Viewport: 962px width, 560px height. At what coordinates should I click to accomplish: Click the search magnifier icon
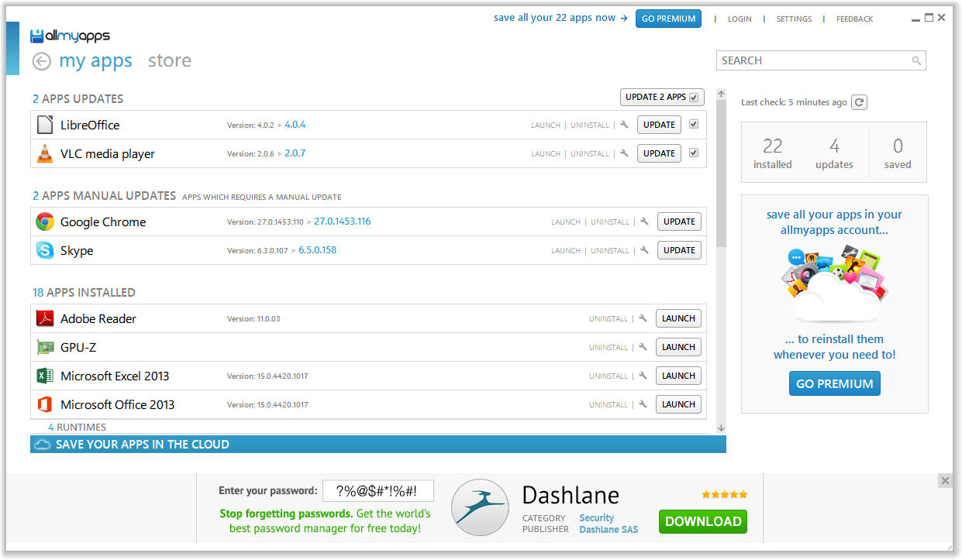pyautogui.click(x=916, y=60)
